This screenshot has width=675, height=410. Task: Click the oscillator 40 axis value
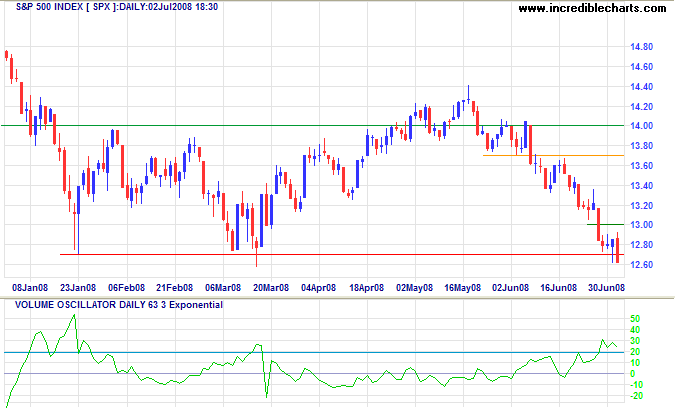pyautogui.click(x=635, y=330)
